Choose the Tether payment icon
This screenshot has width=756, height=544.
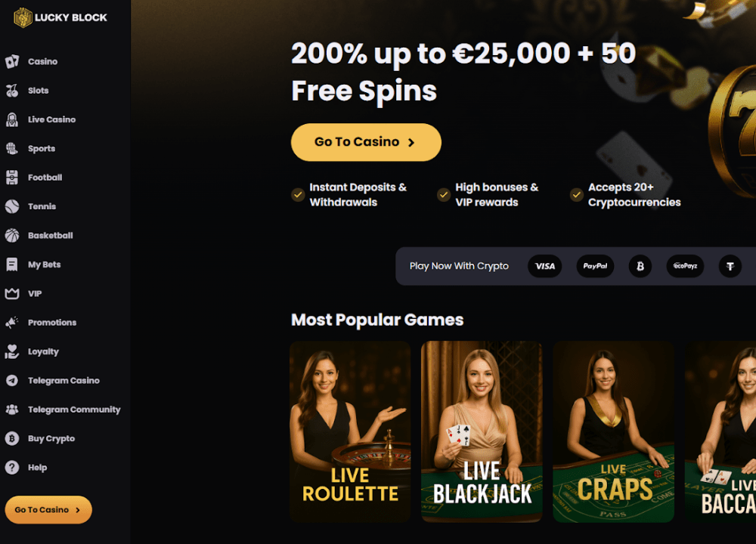point(730,266)
